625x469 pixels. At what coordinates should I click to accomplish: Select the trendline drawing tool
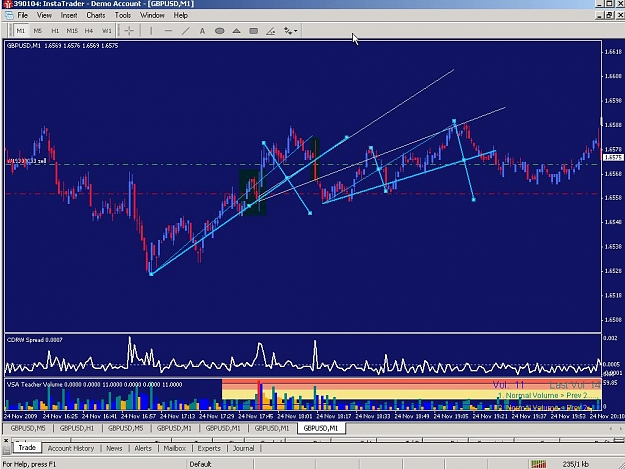(185, 31)
